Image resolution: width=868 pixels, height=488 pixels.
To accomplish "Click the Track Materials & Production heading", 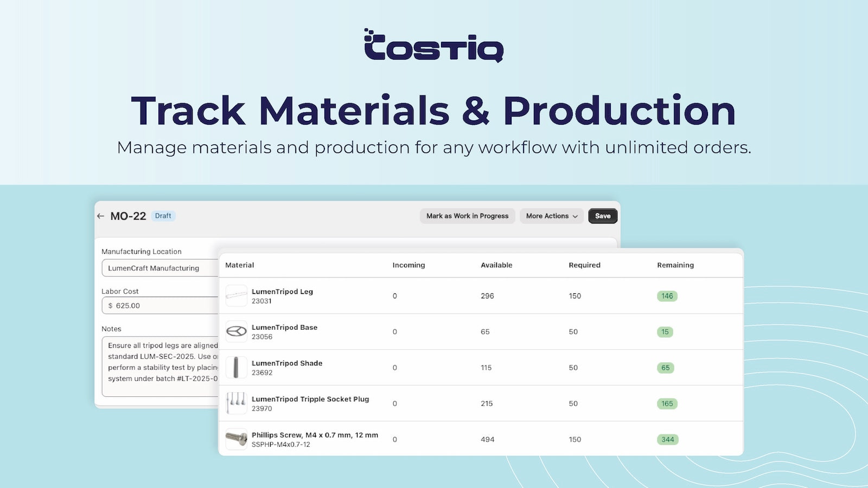I will [x=433, y=111].
